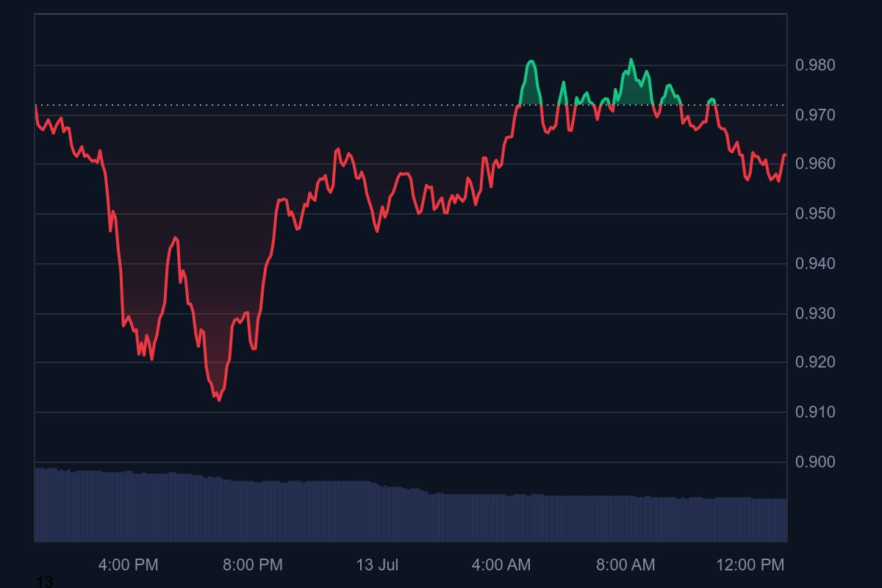Click the 0.970 price axis label
Viewport: 882px width, 588px height.
click(815, 115)
